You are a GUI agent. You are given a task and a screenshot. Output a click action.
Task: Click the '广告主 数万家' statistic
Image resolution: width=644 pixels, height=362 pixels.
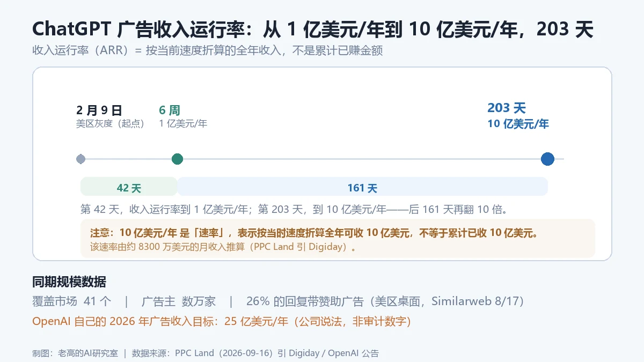point(179,301)
